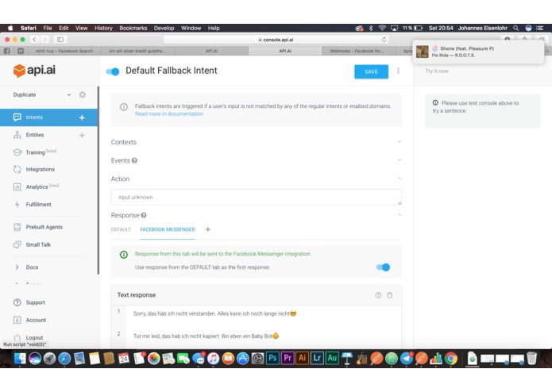Click the Events help question mark
Image resolution: width=552 pixels, height=392 pixels.
[x=134, y=160]
